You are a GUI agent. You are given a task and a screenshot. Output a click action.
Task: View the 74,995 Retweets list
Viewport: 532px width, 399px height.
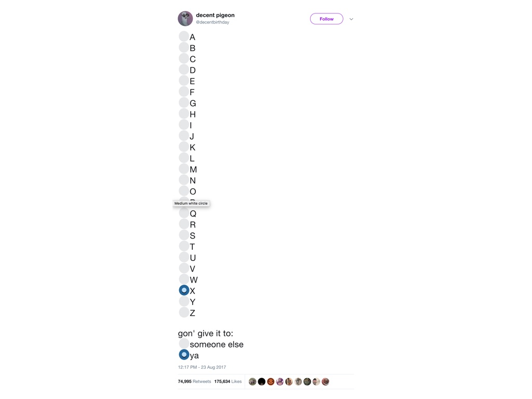pos(194,381)
